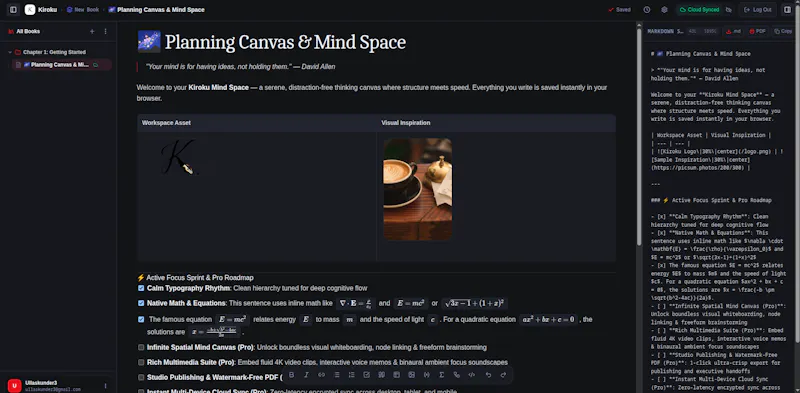The width and height of the screenshot is (800, 393).
Task: Collapse Chapter 1: Getting Started folder
Action: coord(10,52)
